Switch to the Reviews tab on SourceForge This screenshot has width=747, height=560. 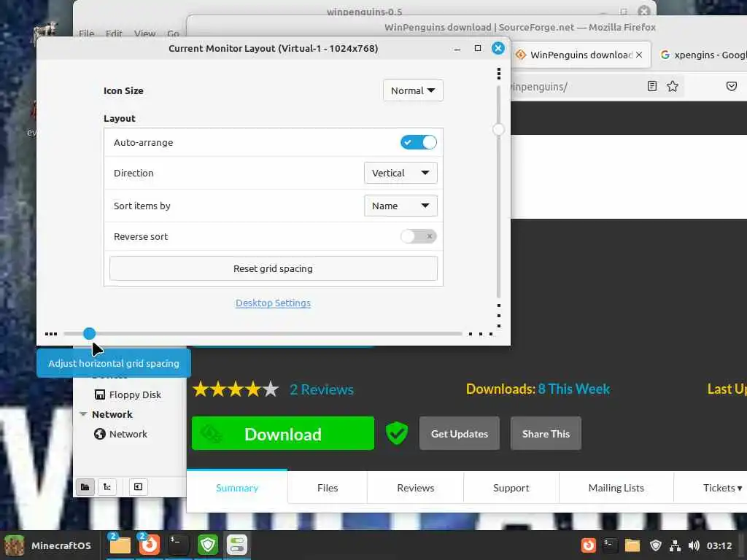coord(415,488)
